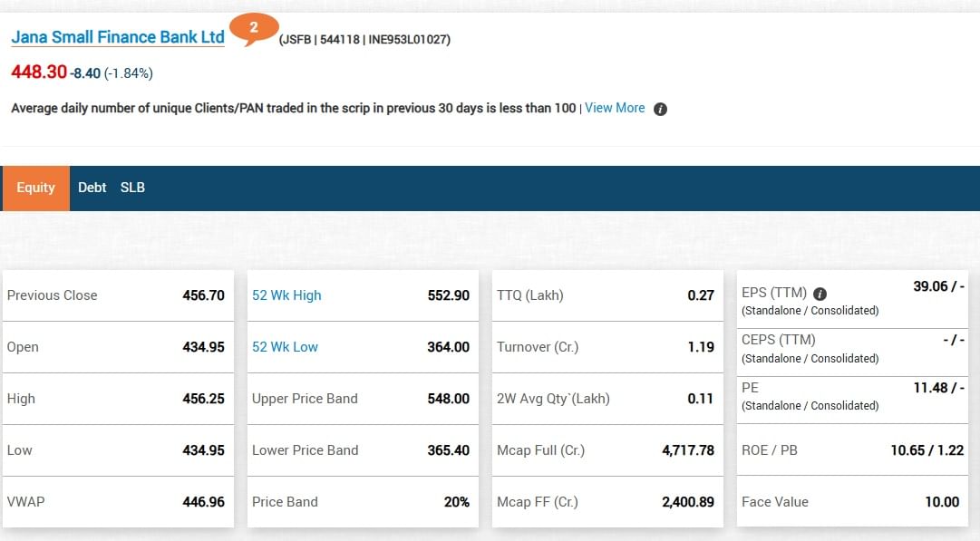Click the Mcap Full value 4,717.78
This screenshot has width=980, height=541.
(687, 450)
